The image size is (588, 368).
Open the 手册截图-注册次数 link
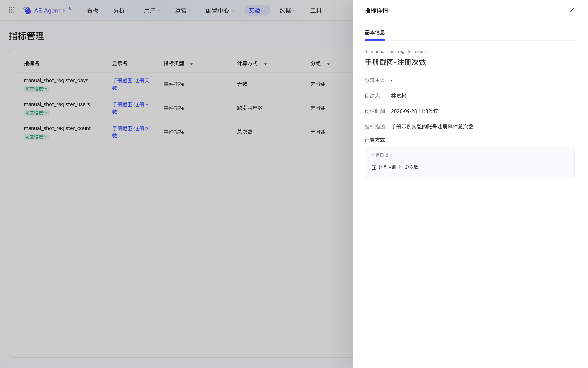131,132
